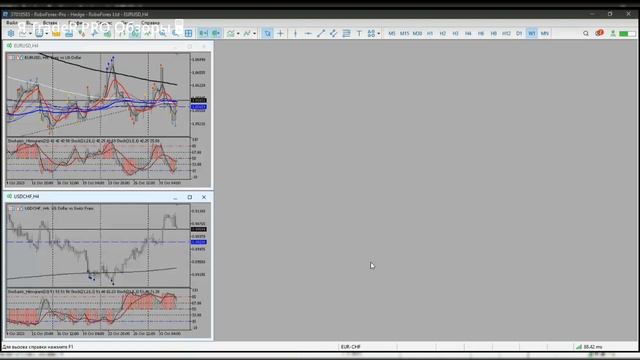Minimize the USDCHF,H4 chart window

[x=176, y=197]
